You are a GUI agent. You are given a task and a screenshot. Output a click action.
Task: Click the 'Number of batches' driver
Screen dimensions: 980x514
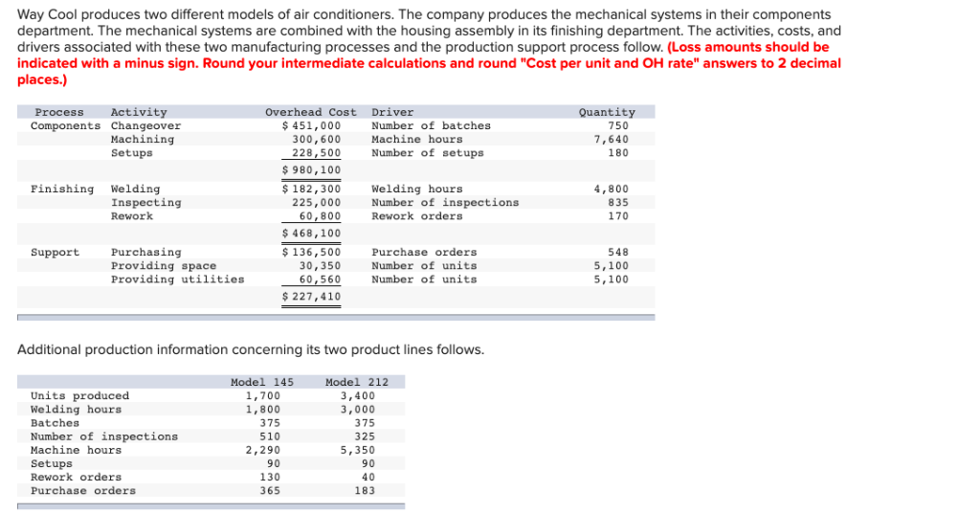click(432, 125)
